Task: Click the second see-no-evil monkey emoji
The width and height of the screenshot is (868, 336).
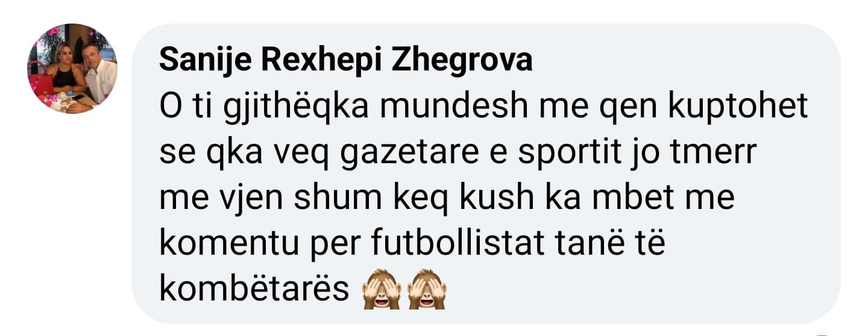Action: 427,288
